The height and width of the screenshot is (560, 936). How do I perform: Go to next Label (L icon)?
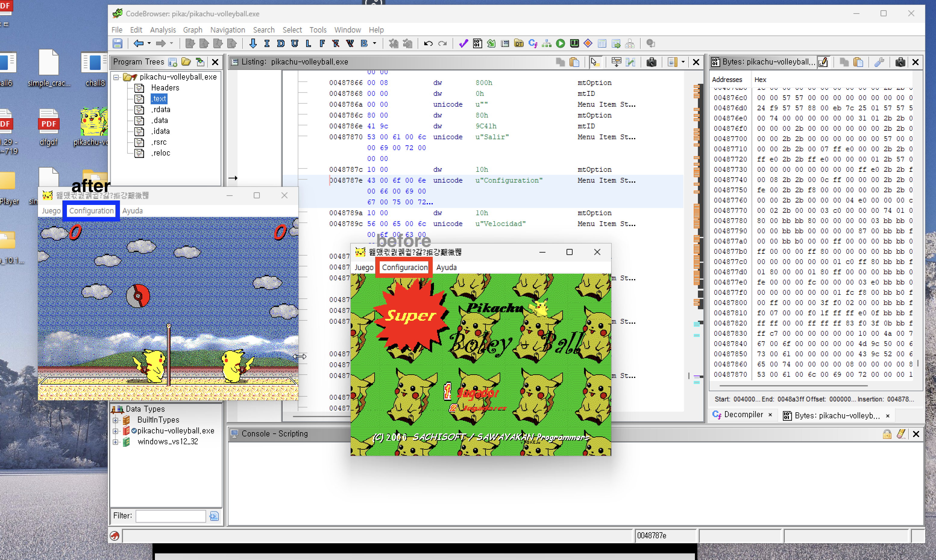(x=309, y=44)
